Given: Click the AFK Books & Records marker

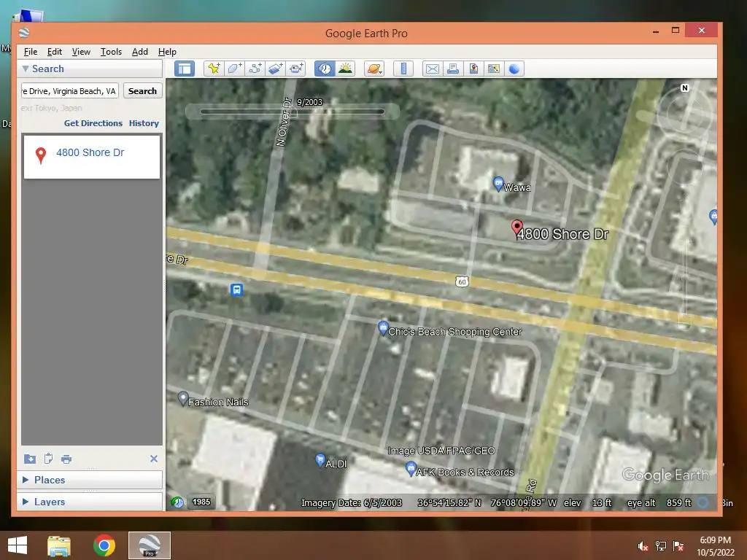Looking at the screenshot, I should (x=411, y=469).
